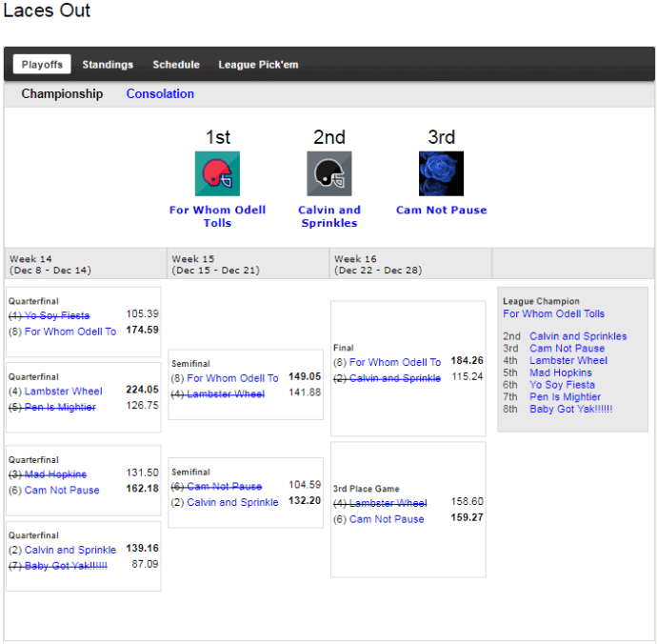Click For Whom Odell Tolls below 1st place avatar
Image resolution: width=657 pixels, height=644 pixels.
[217, 216]
